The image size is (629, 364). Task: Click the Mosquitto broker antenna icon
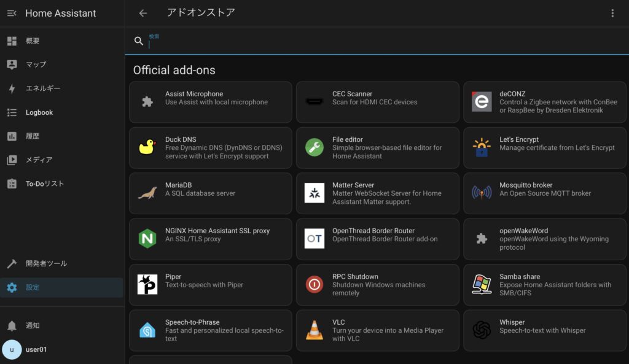[482, 193]
